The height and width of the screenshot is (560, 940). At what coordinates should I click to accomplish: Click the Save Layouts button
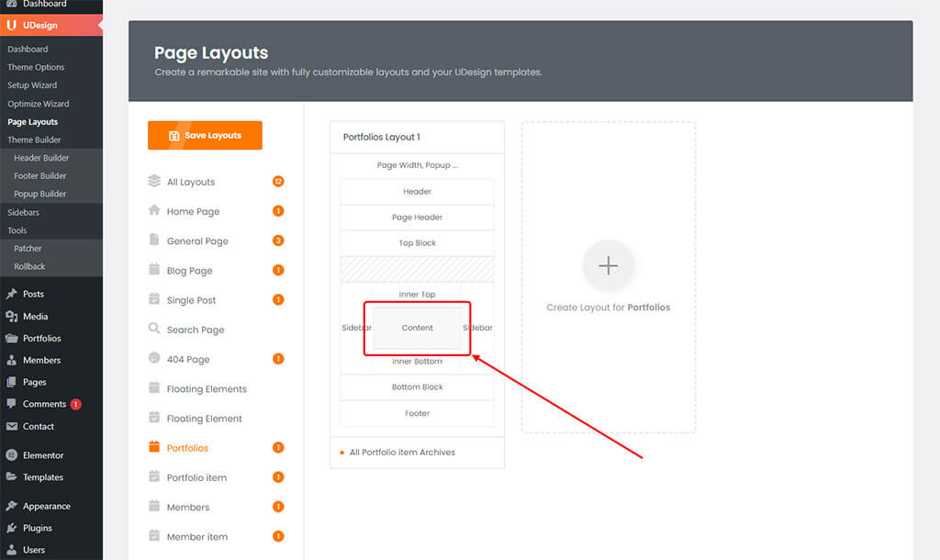tap(204, 134)
